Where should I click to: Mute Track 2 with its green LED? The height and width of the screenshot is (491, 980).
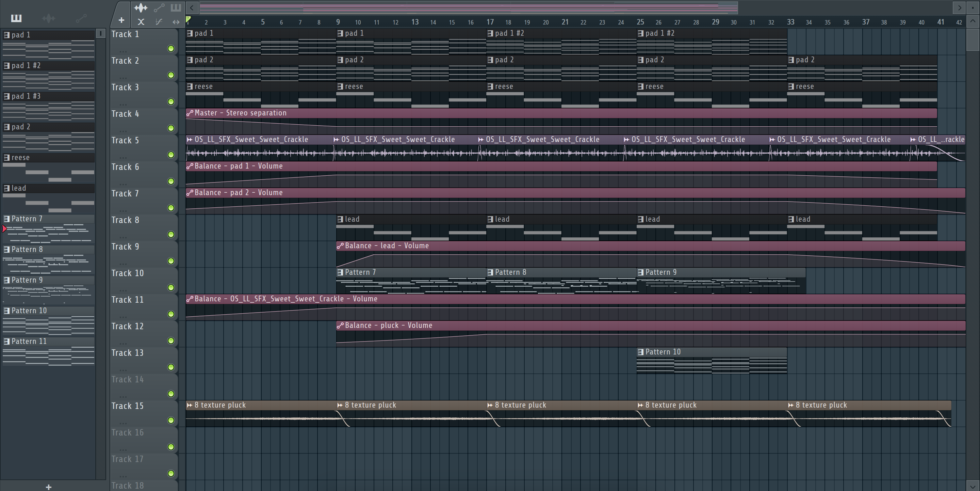pos(171,75)
